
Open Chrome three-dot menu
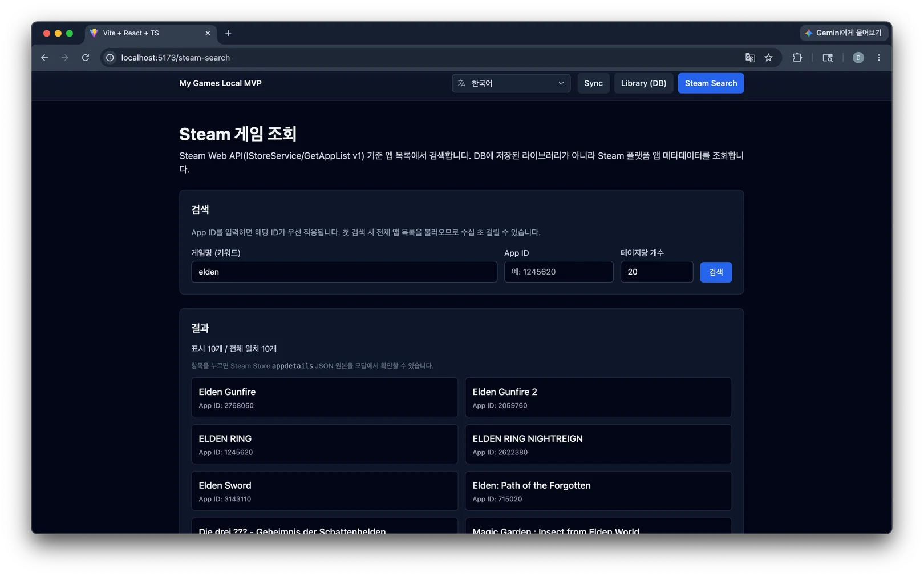[x=879, y=58]
